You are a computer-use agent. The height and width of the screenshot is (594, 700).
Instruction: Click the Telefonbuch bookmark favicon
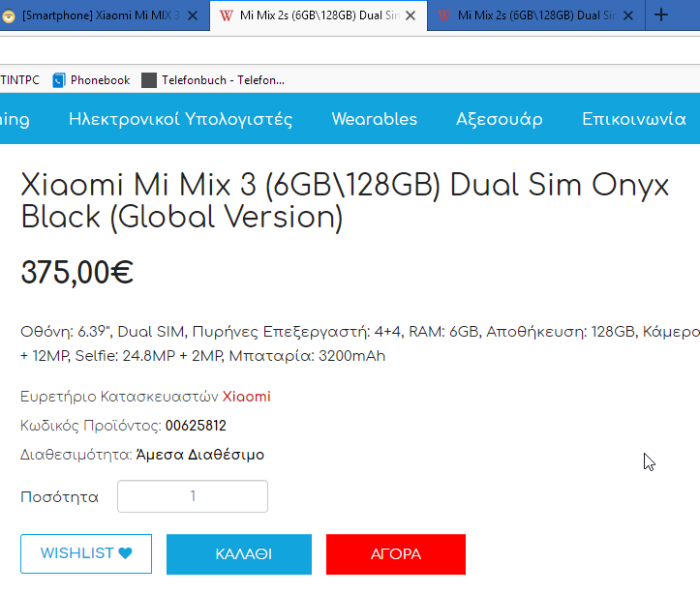coord(149,80)
